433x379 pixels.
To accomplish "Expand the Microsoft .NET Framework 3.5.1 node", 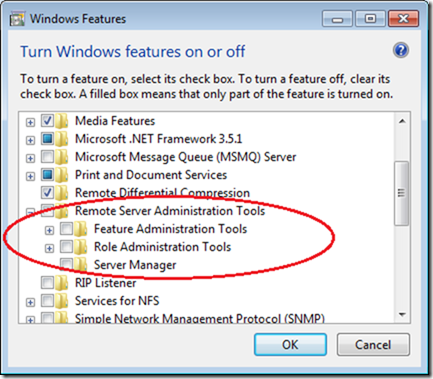I will [30, 140].
